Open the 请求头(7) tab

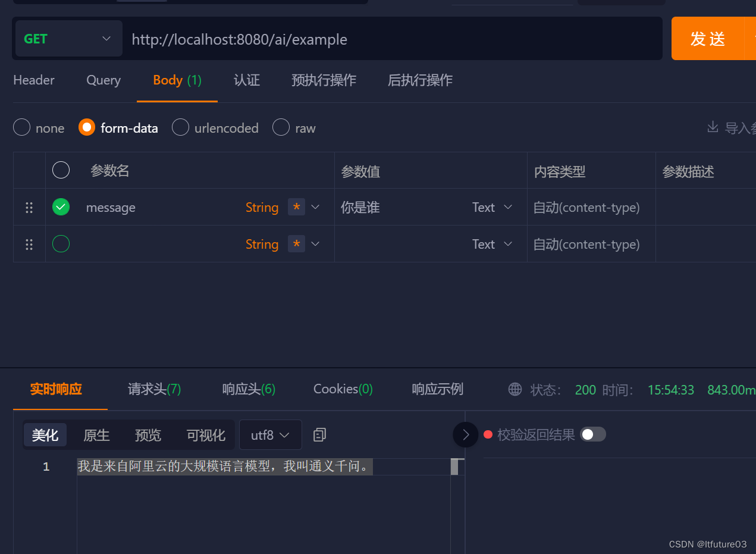click(155, 389)
